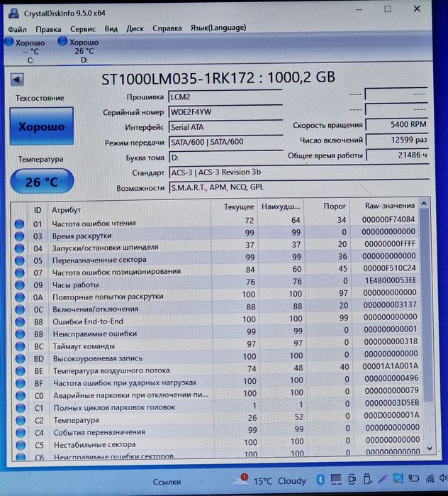Click the 26 °C temperature button
Viewport: 448px width, 496px height.
pos(42,181)
